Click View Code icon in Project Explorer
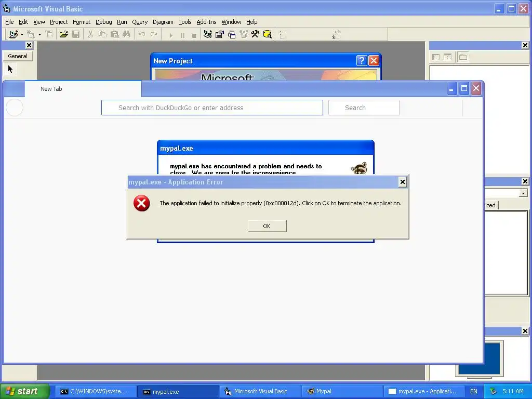This screenshot has height=399, width=532. [x=436, y=57]
